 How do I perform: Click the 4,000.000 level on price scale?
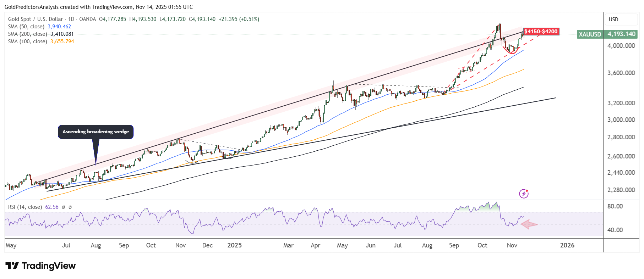click(621, 46)
